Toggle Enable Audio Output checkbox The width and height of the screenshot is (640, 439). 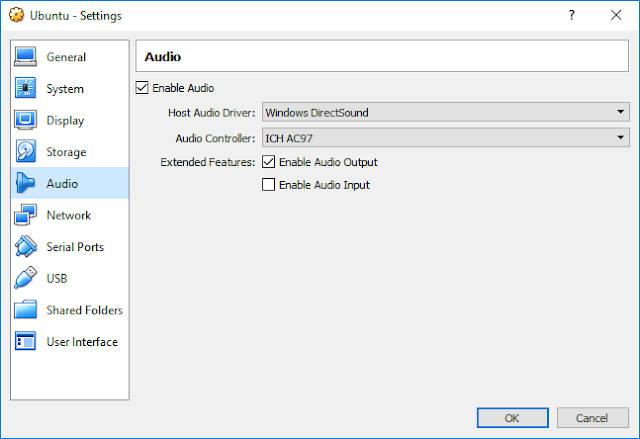[x=268, y=162]
